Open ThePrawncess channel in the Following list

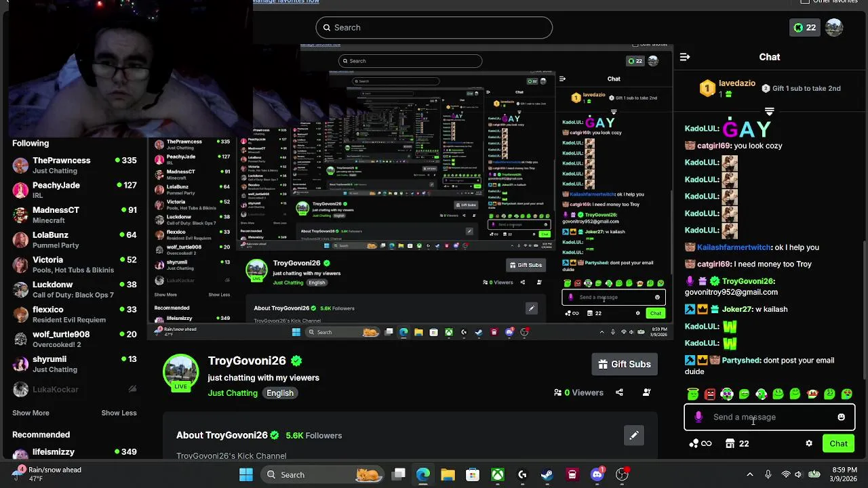click(x=75, y=165)
